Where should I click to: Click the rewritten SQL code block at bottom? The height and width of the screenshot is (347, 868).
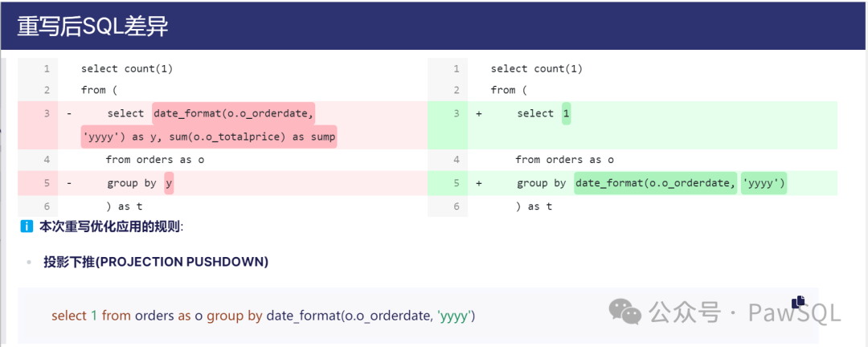pos(264,316)
